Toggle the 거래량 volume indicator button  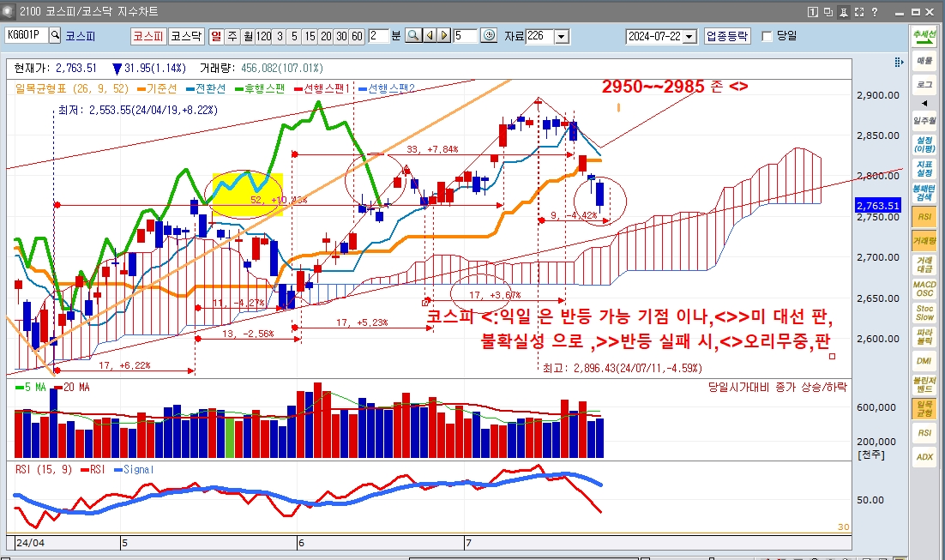point(924,240)
